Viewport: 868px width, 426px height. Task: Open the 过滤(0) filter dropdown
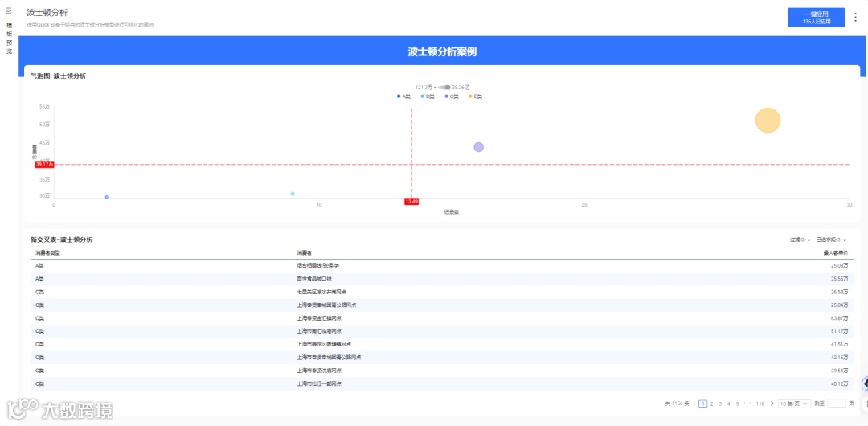[800, 240]
